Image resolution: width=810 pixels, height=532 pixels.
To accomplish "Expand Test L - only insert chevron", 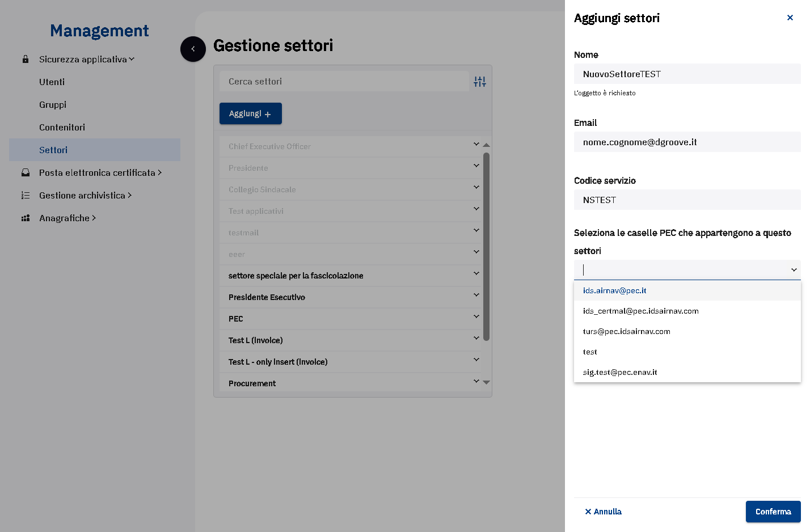I will click(476, 360).
